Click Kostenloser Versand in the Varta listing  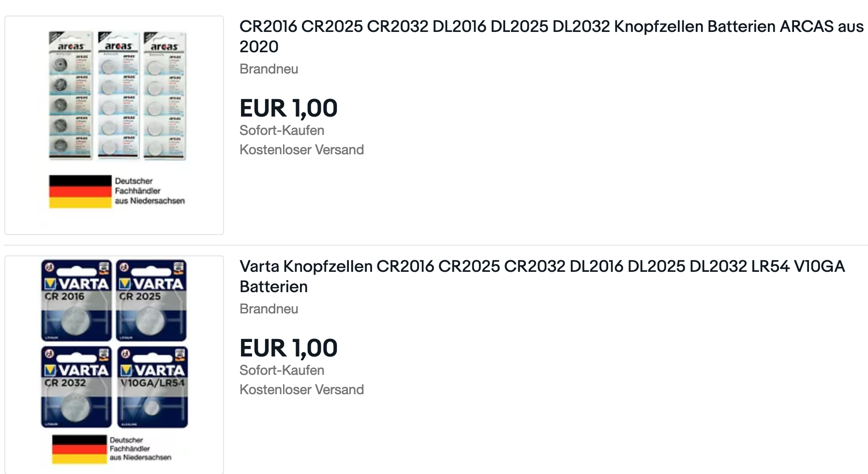coord(301,390)
